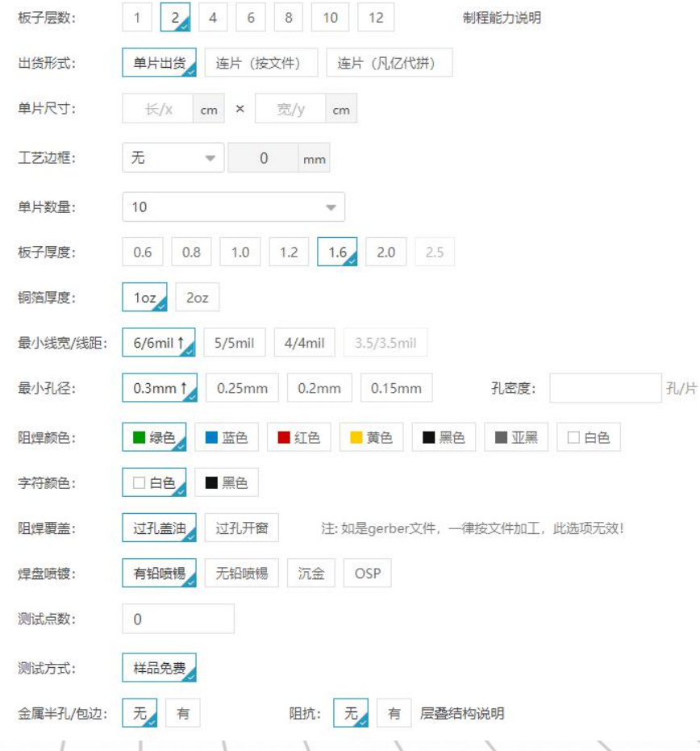Choose 有铅喷锡 pad finish
Screen dimensions: 700x751
coord(159,573)
